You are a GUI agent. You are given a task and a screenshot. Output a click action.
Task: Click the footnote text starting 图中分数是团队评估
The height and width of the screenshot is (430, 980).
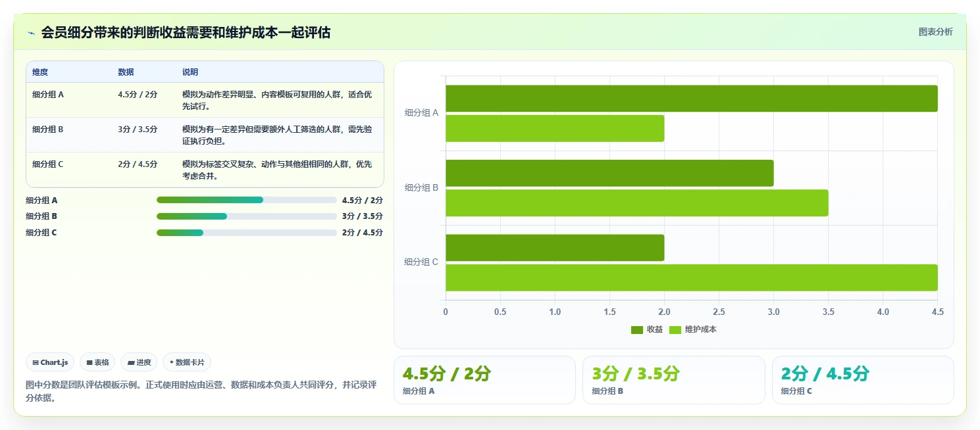coord(201,391)
